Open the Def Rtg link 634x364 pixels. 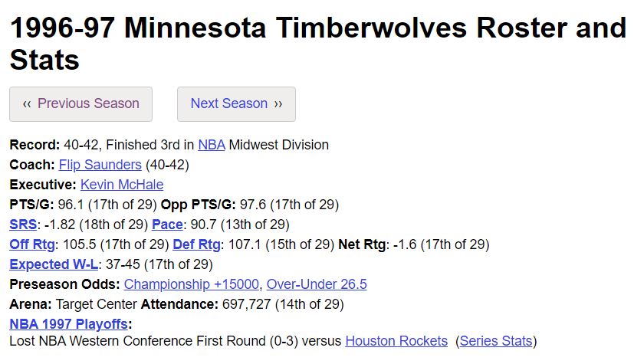(x=196, y=244)
